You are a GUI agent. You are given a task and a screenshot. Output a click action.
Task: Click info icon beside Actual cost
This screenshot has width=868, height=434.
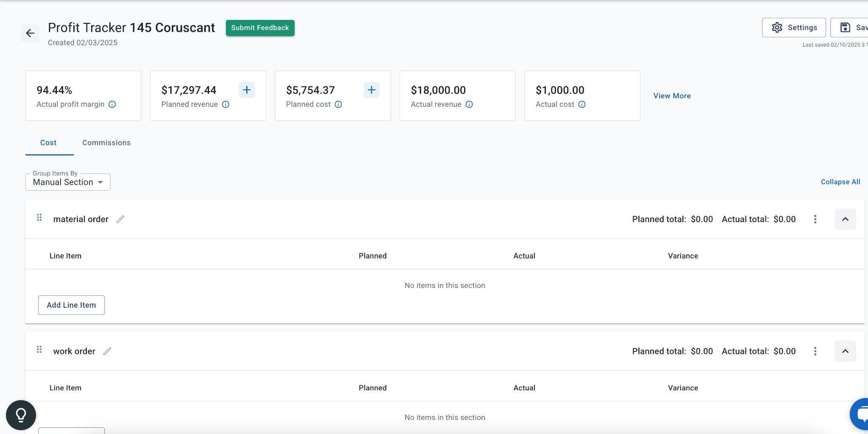(x=582, y=104)
